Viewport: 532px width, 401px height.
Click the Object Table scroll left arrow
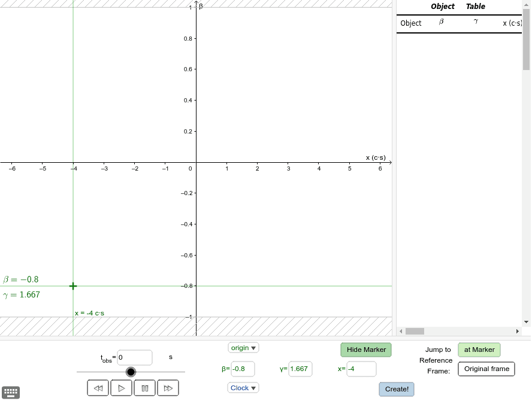click(x=401, y=331)
